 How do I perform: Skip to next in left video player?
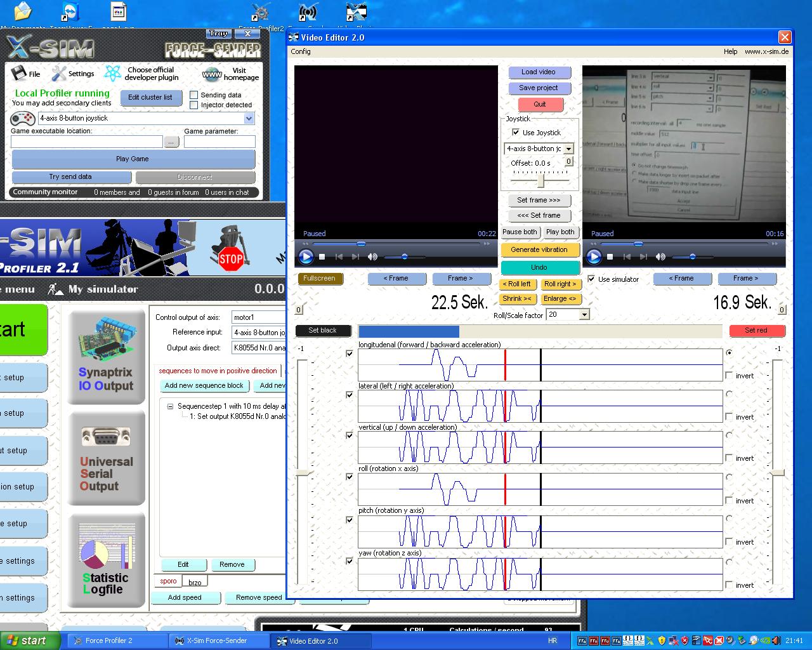point(355,256)
